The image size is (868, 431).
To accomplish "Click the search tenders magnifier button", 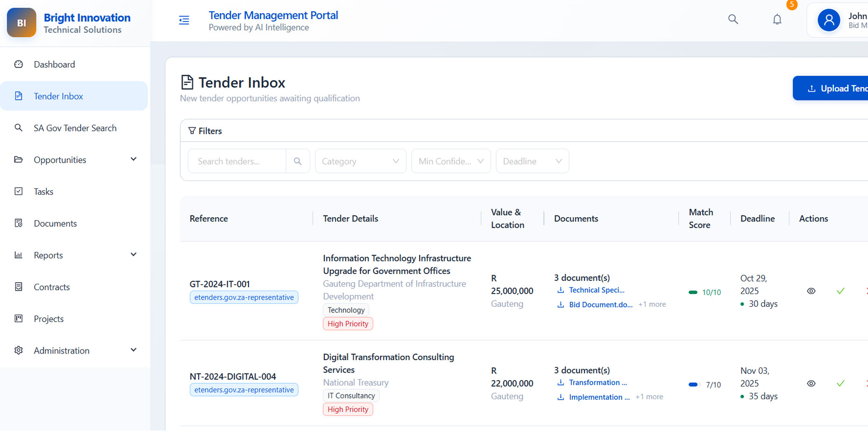I will pyautogui.click(x=298, y=161).
